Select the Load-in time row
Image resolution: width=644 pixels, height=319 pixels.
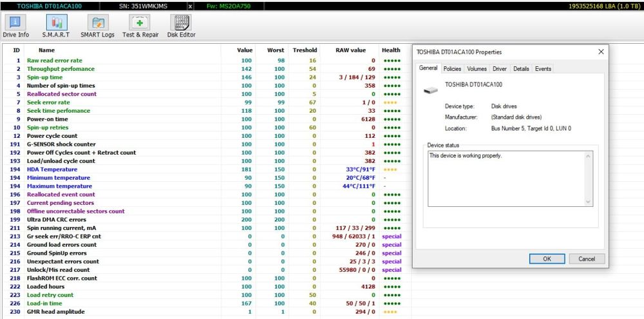207,304
